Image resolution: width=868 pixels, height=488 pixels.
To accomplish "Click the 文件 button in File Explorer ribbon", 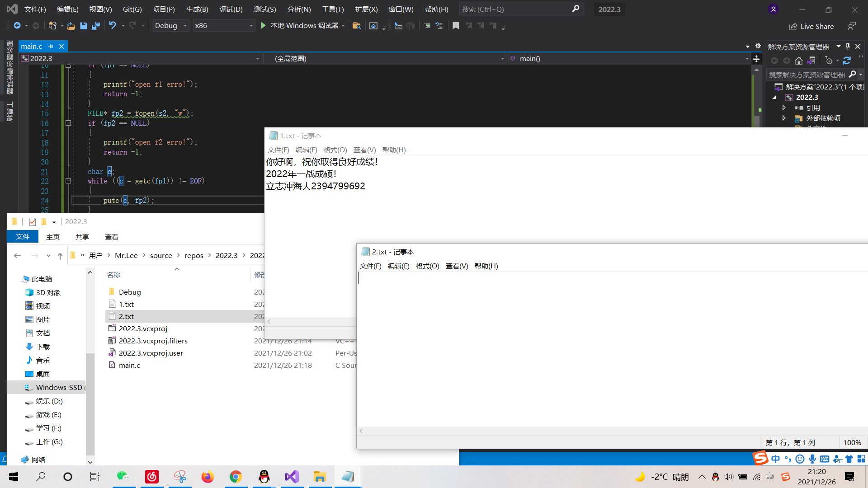I will pos(23,236).
